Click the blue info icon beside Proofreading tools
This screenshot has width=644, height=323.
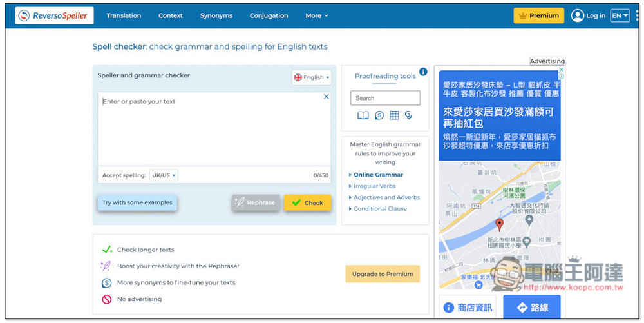tap(423, 72)
